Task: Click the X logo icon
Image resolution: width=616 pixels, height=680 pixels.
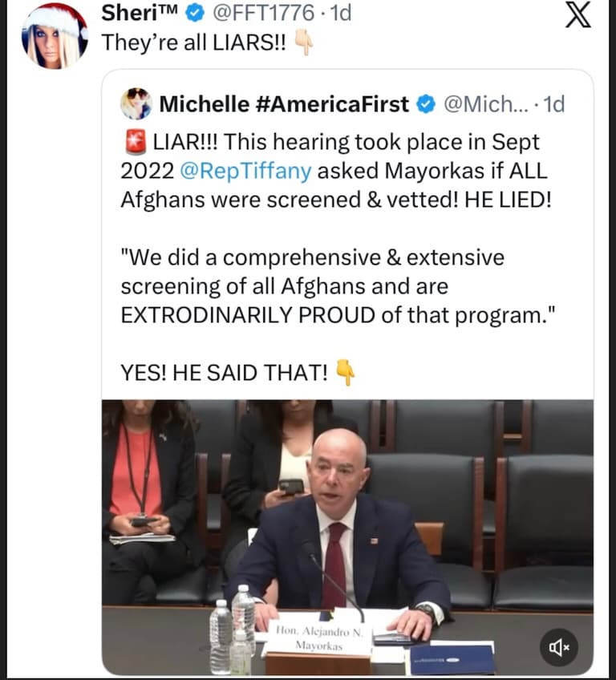Action: tap(577, 15)
